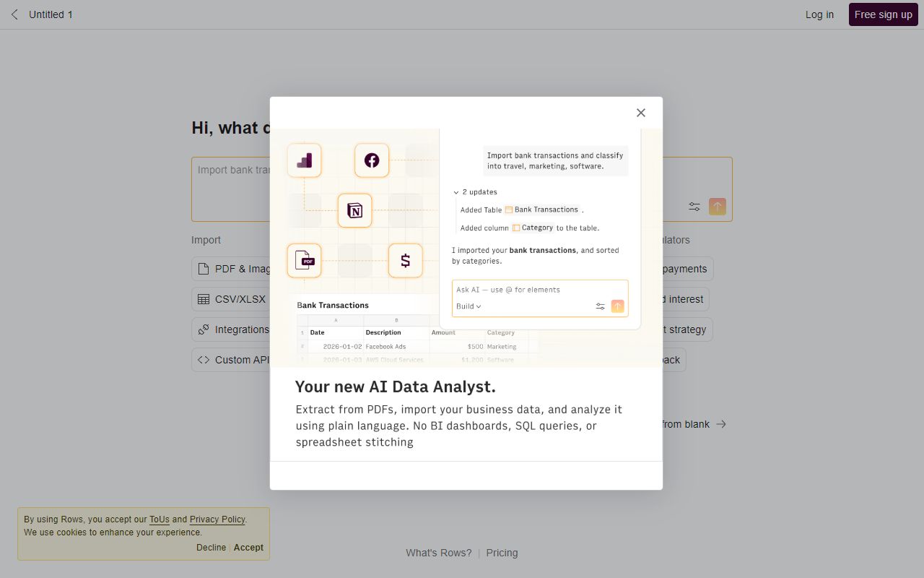Image resolution: width=924 pixels, height=578 pixels.
Task: Submit the prompt with the orange arrow button
Action: click(x=617, y=306)
